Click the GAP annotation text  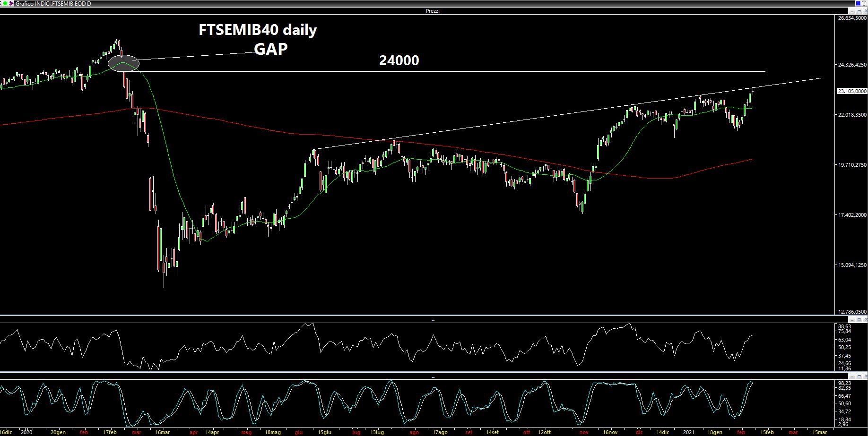[x=270, y=49]
